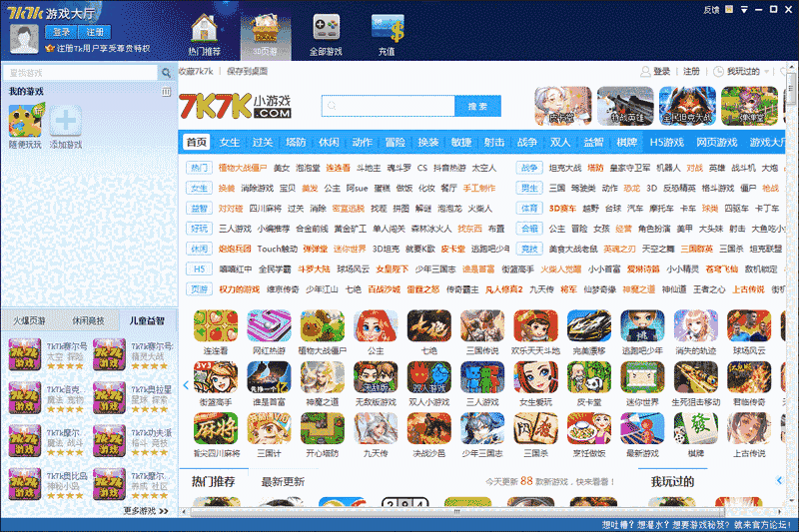The width and height of the screenshot is (799, 532).
Task: Click the magnifier icon in the left search box
Action: 166,73
